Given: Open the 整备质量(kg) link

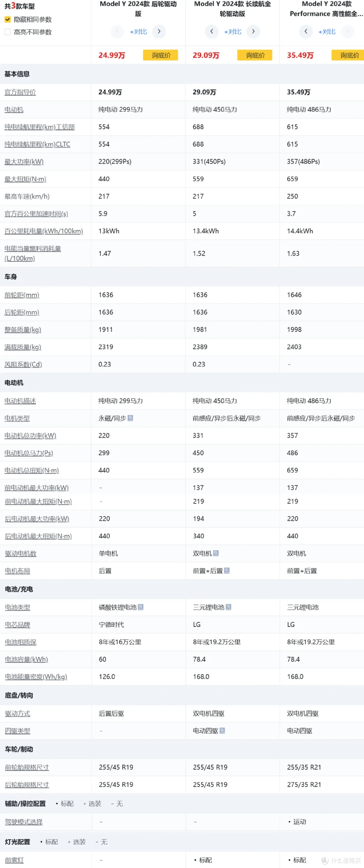Looking at the screenshot, I should tap(23, 330).
